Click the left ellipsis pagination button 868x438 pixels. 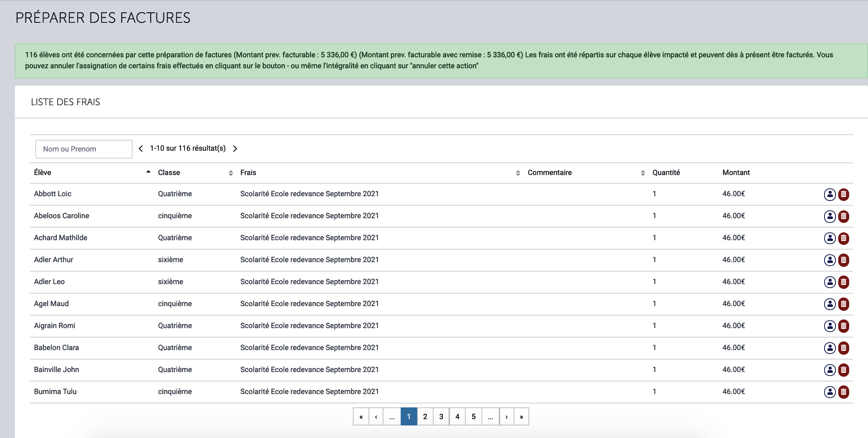pyautogui.click(x=392, y=416)
